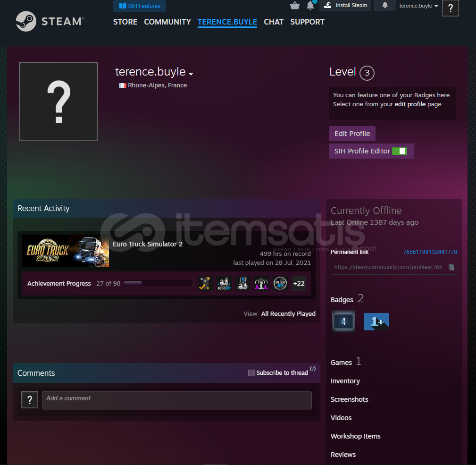Viewport: 476px width, 465px height.
Task: Open the STORE menu
Action: [125, 22]
